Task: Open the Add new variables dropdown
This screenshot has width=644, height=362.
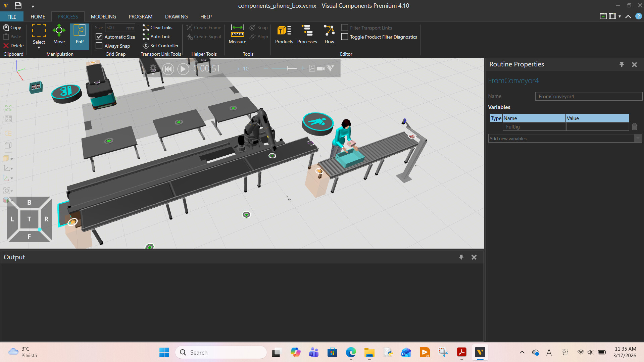Action: 638,139
